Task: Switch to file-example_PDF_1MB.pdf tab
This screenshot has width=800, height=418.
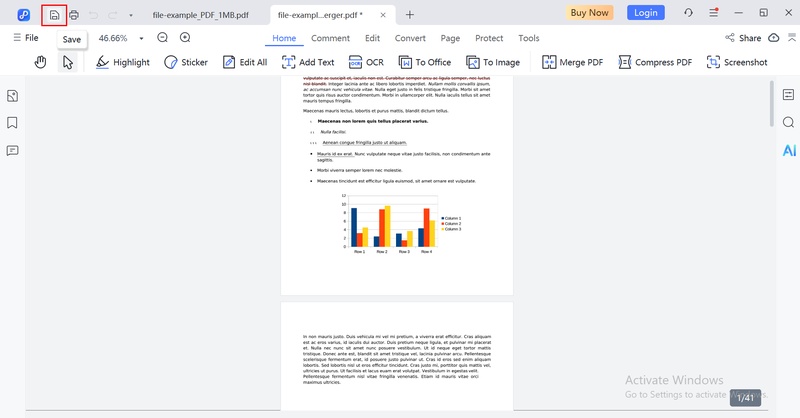Action: 201,15
